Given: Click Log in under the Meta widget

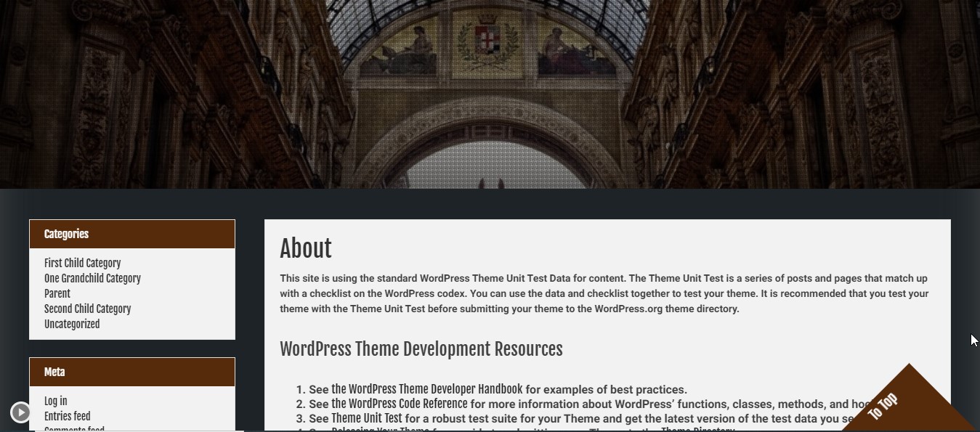Looking at the screenshot, I should (55, 400).
